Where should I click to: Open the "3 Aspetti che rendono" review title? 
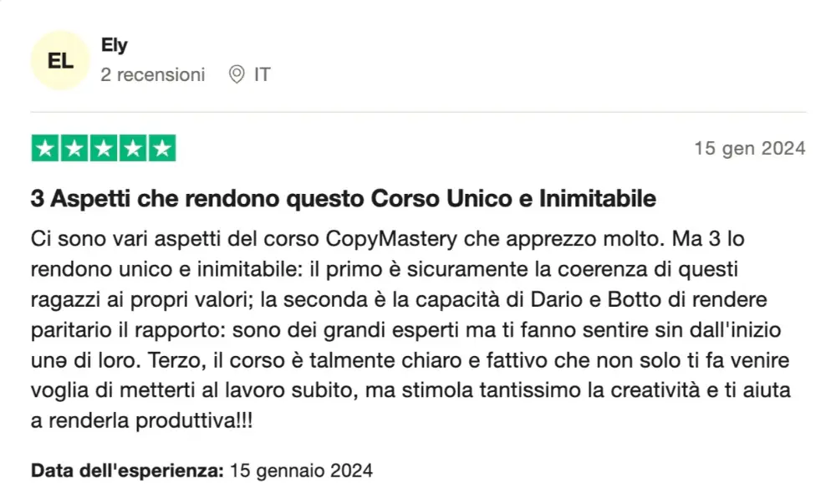coord(343,201)
